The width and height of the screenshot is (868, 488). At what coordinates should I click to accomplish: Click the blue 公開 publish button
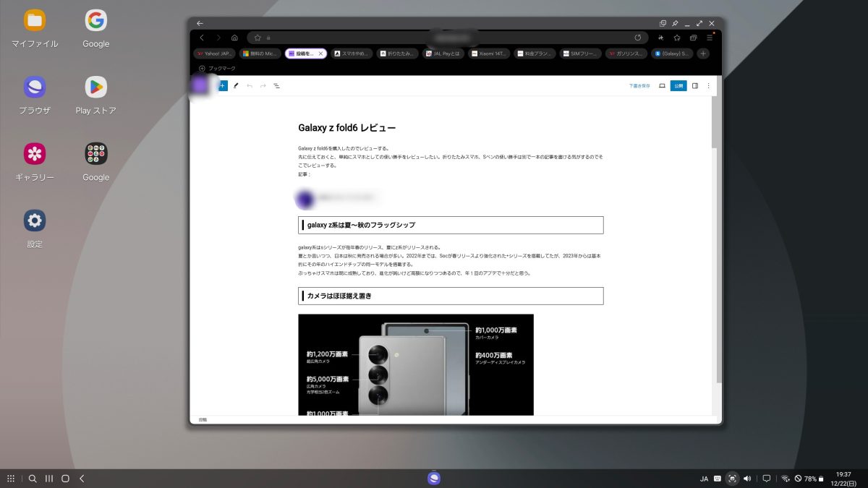pos(678,85)
